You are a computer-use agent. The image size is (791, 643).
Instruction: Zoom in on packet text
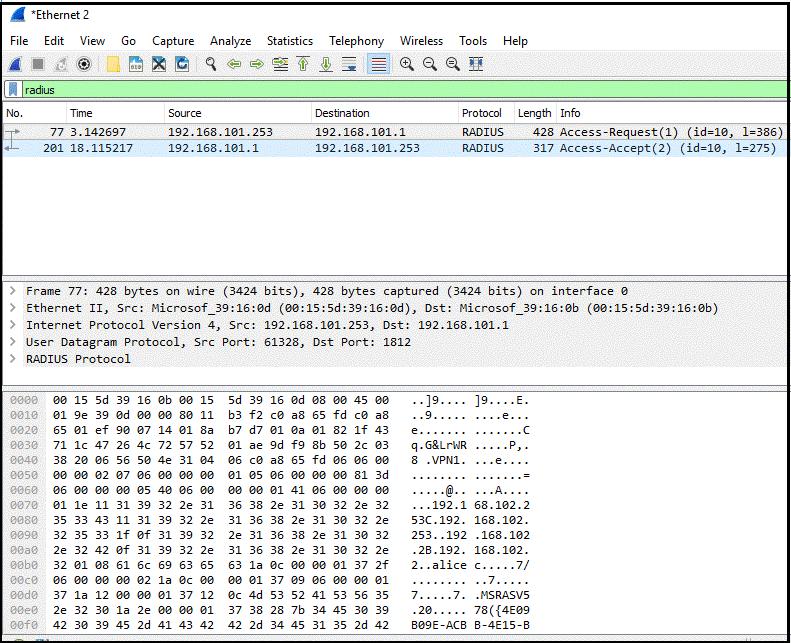click(407, 64)
